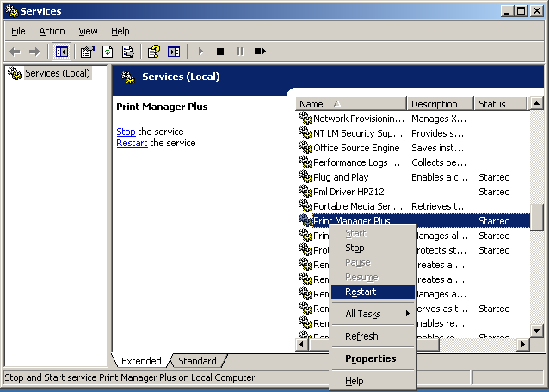This screenshot has width=549, height=392.
Task: Sort by the Status column header
Action: [500, 104]
